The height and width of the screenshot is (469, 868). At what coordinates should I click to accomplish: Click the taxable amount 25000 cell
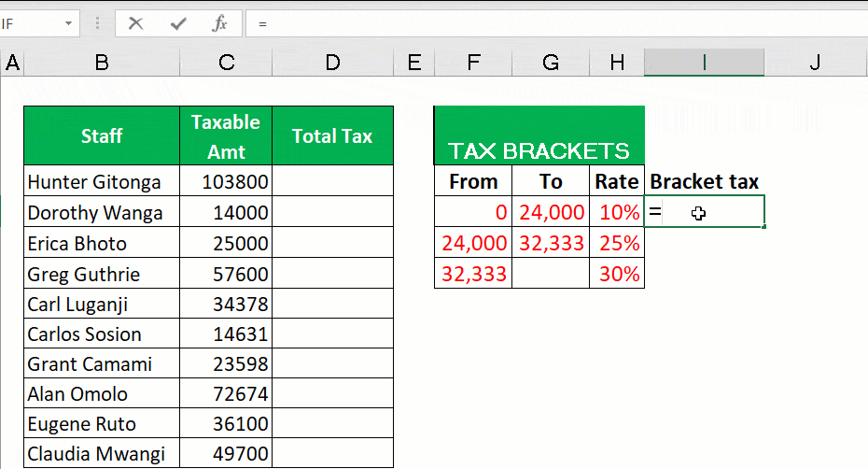pos(226,243)
